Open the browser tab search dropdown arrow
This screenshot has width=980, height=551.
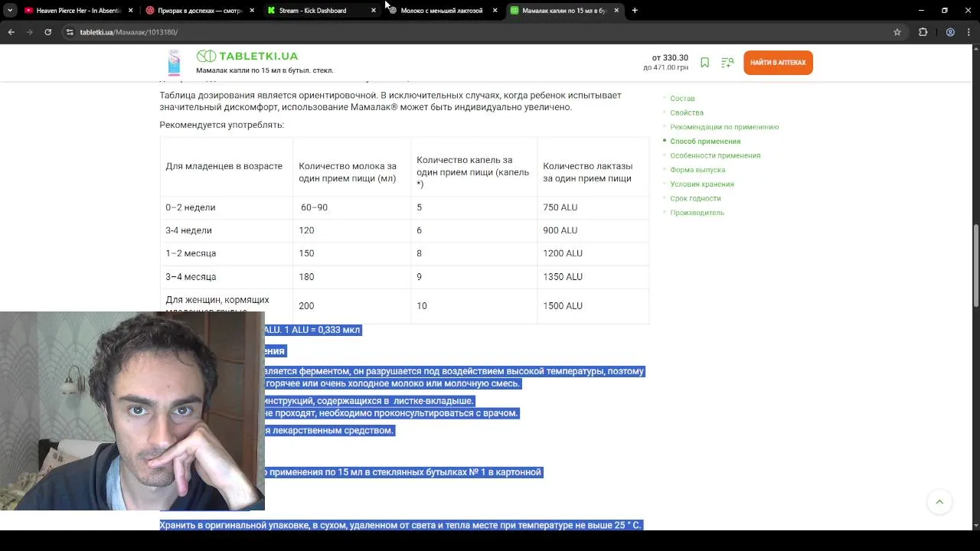(10, 11)
